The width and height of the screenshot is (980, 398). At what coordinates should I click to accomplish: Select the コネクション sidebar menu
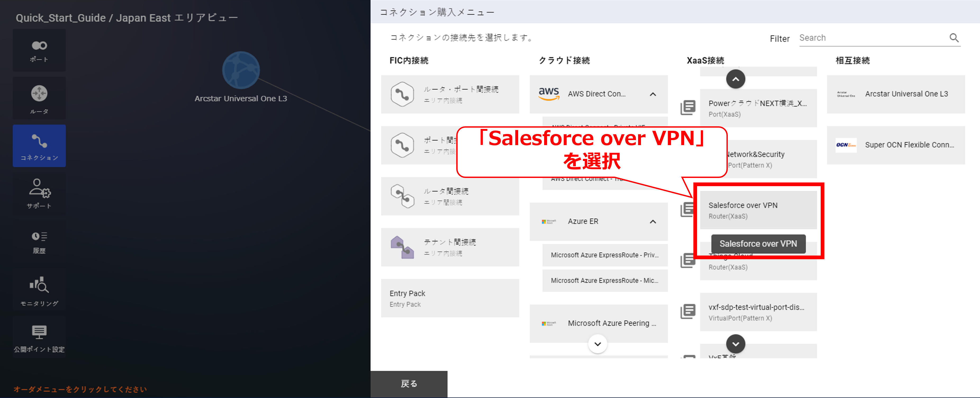coord(39,146)
